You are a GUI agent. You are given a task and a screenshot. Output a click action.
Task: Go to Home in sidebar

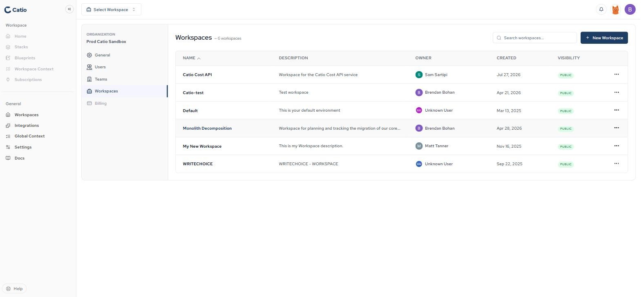(20, 36)
